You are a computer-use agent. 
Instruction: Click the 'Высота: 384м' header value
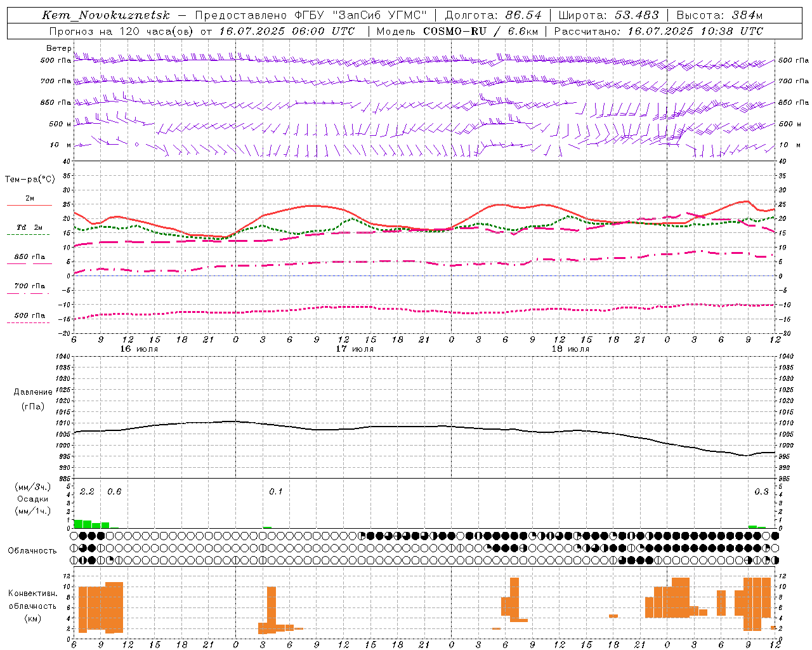pyautogui.click(x=719, y=15)
